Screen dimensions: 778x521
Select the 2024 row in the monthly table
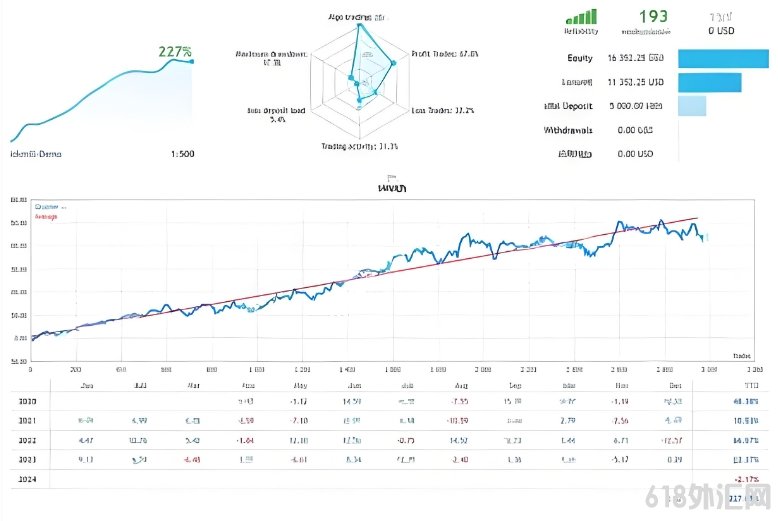tap(389, 479)
